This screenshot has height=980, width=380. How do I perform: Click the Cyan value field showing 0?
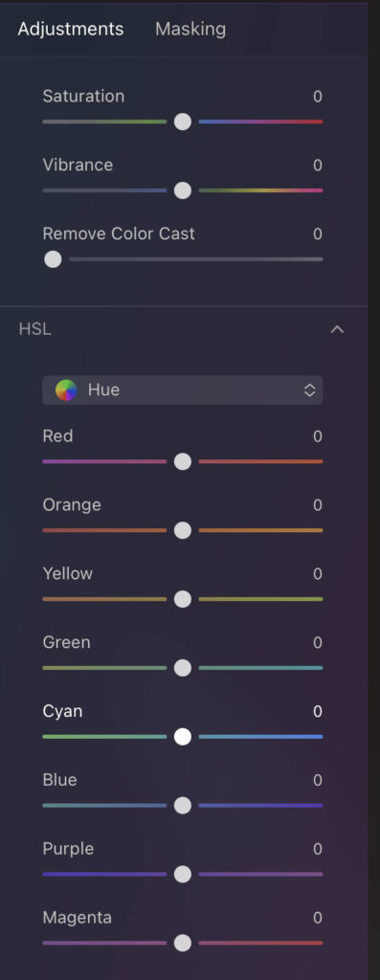tap(318, 711)
